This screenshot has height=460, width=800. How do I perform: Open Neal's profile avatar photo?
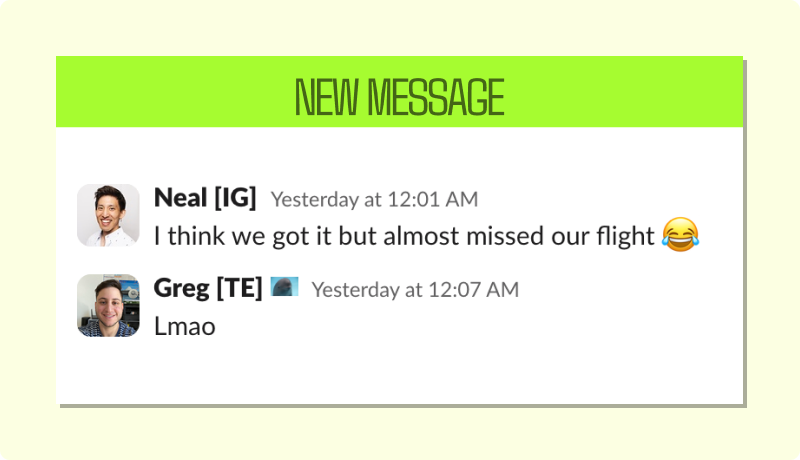(108, 215)
